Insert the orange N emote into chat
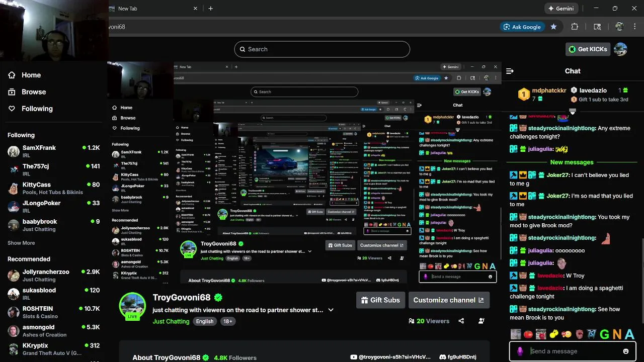Image resolution: width=644 pixels, height=362 pixels. coord(617,334)
